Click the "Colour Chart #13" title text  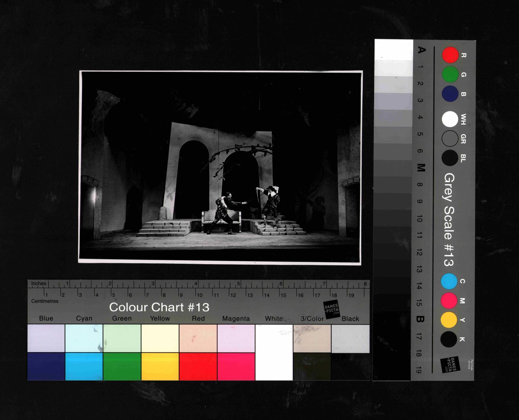click(159, 307)
